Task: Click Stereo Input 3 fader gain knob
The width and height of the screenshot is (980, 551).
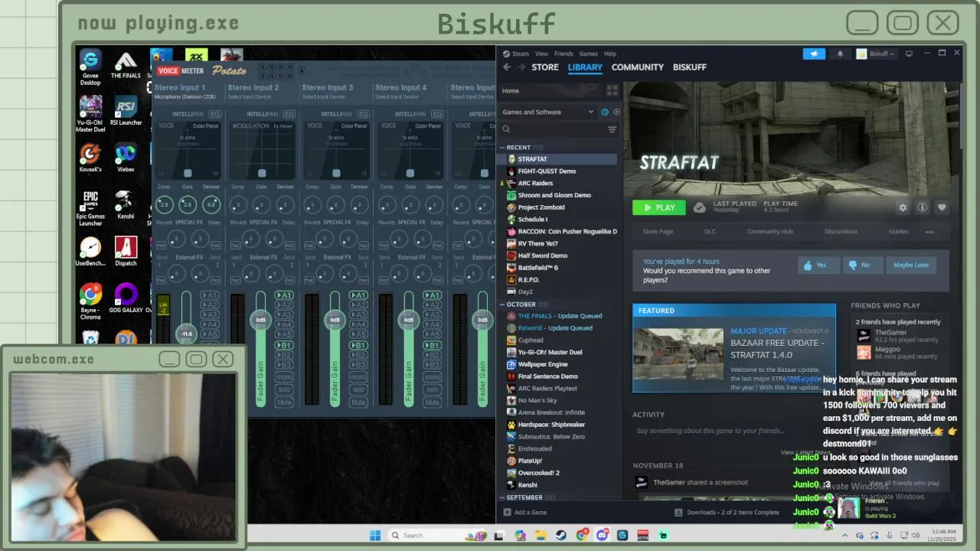Action: click(335, 319)
